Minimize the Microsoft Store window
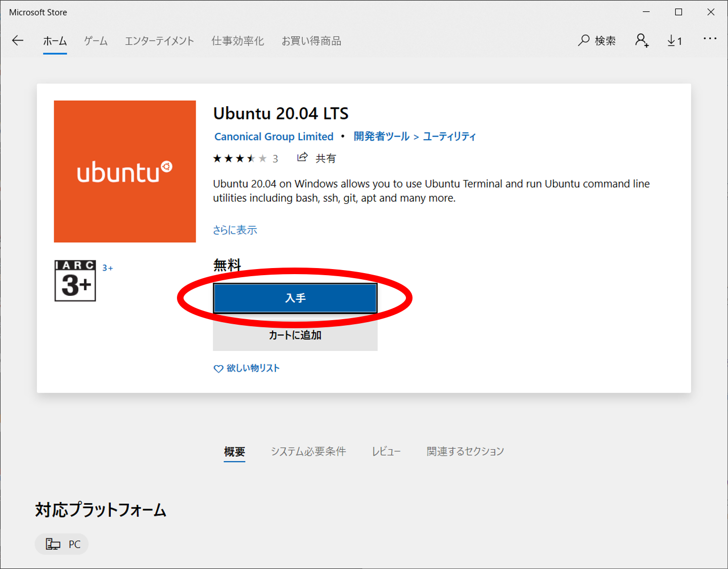 646,12
